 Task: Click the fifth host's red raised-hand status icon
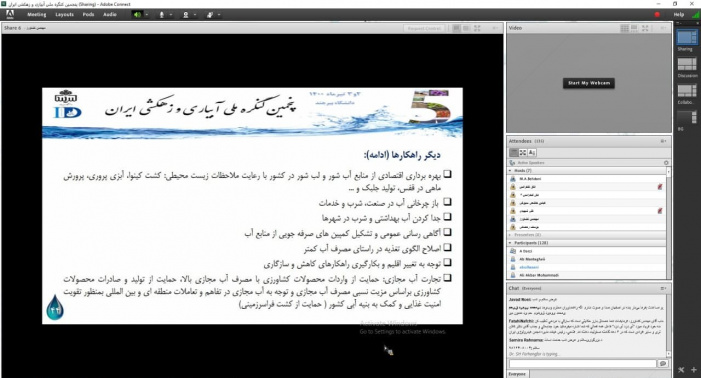click(659, 211)
